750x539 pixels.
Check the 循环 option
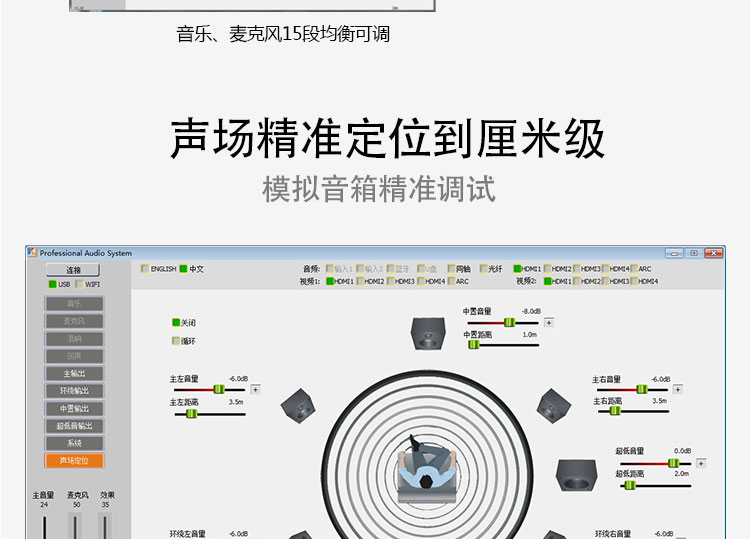point(176,341)
